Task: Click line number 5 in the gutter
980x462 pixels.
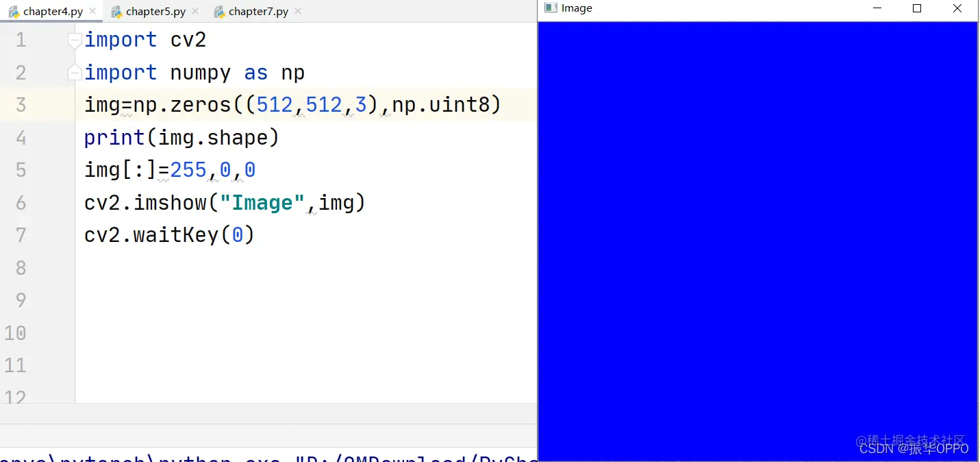Action: pos(21,170)
